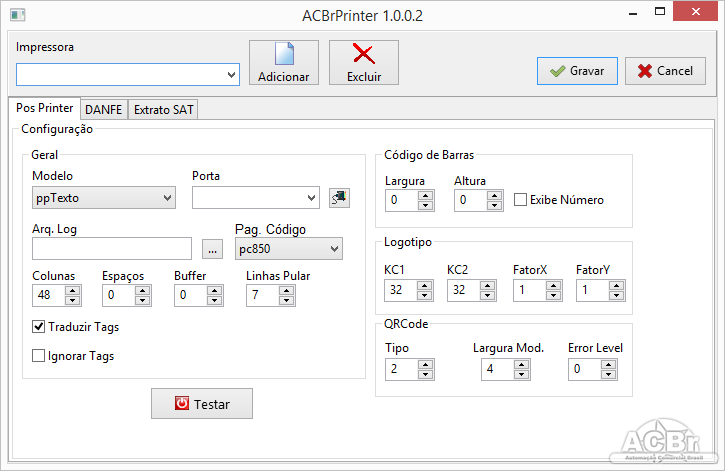This screenshot has height=471, width=725.
Task: Minimize the ACBrPrinter window
Action: click(633, 12)
